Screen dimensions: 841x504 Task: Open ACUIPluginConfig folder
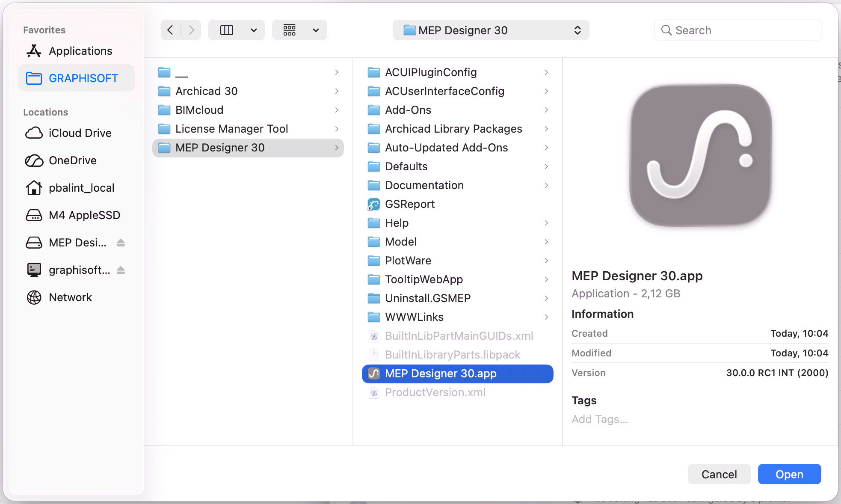(x=458, y=72)
